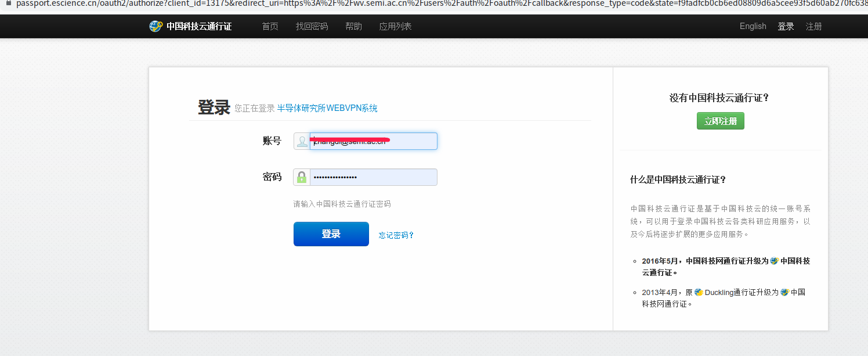Open the 帮助 menu item

click(353, 26)
